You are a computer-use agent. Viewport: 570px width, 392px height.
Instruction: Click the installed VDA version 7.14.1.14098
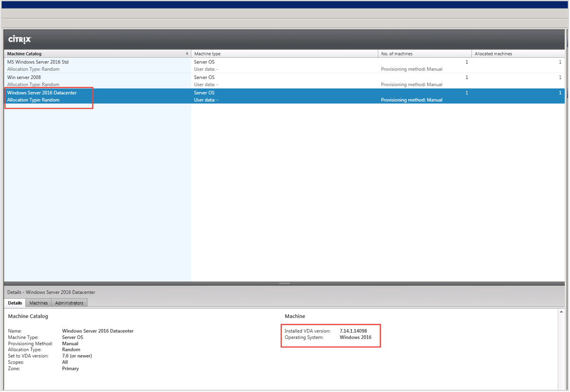353,331
